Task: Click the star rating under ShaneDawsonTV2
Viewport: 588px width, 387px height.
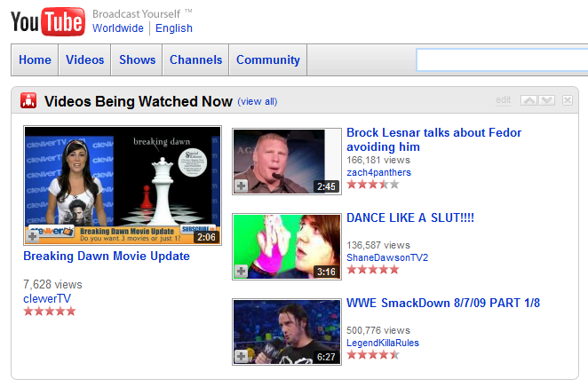Action: pos(373,269)
